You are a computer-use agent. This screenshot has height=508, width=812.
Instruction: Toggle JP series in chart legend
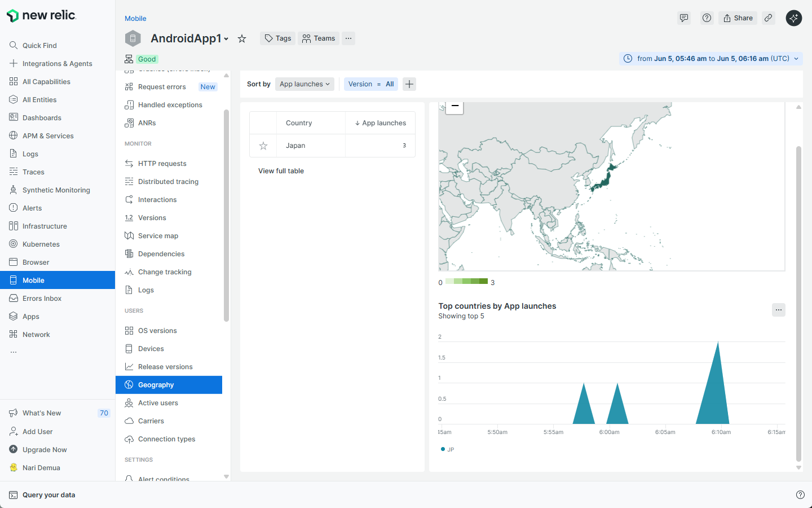point(447,449)
